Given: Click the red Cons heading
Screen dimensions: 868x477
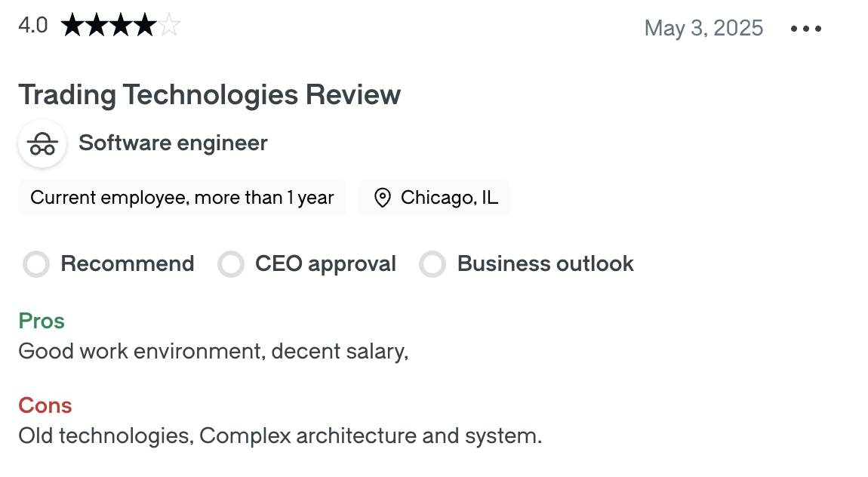Looking at the screenshot, I should point(45,405).
